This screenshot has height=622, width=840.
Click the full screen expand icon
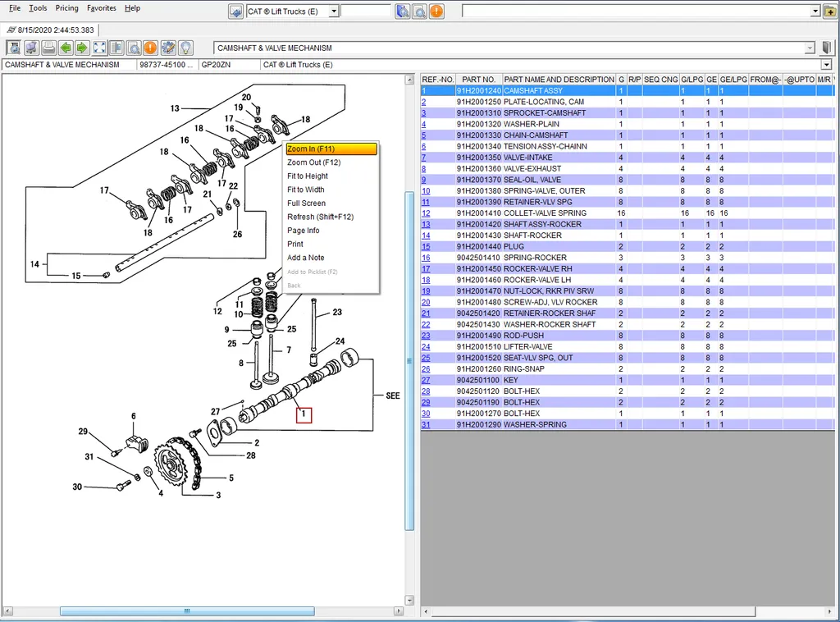click(99, 48)
